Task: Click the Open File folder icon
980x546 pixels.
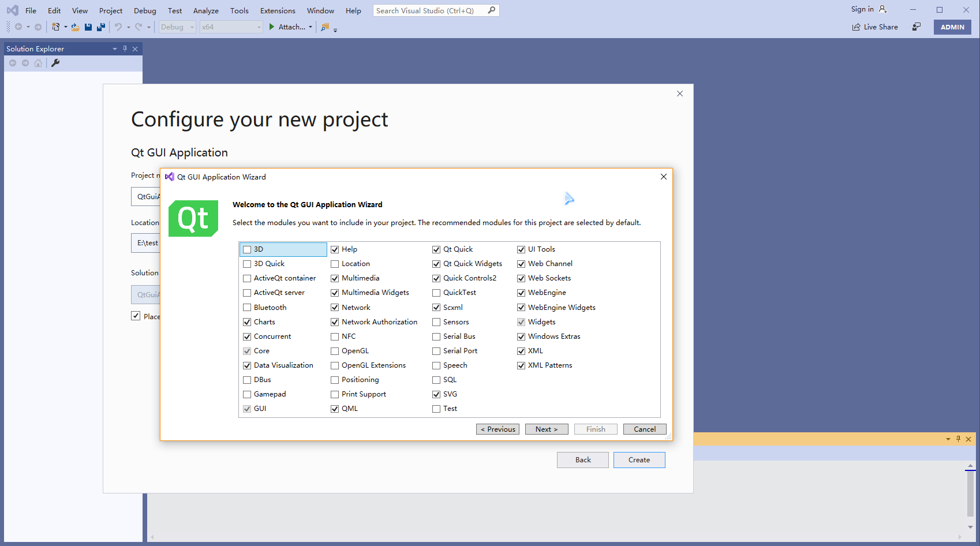Action: [x=75, y=27]
